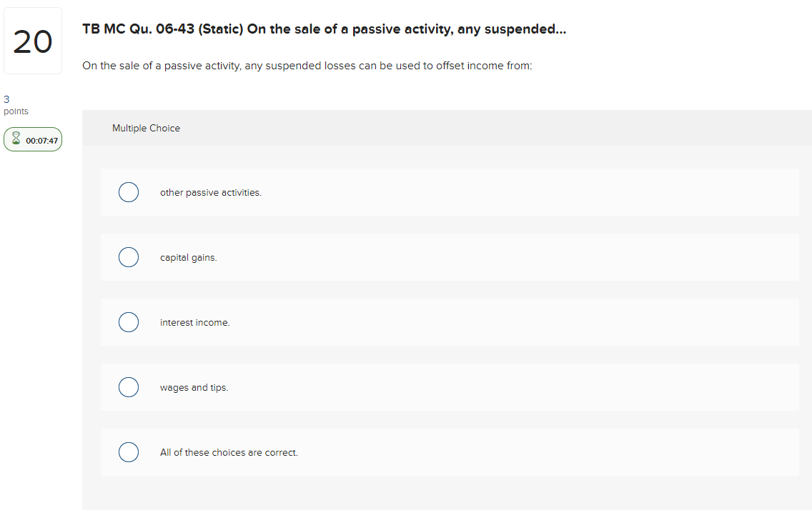Pick All of these choices are correct
812x510 pixels.
pyautogui.click(x=129, y=452)
